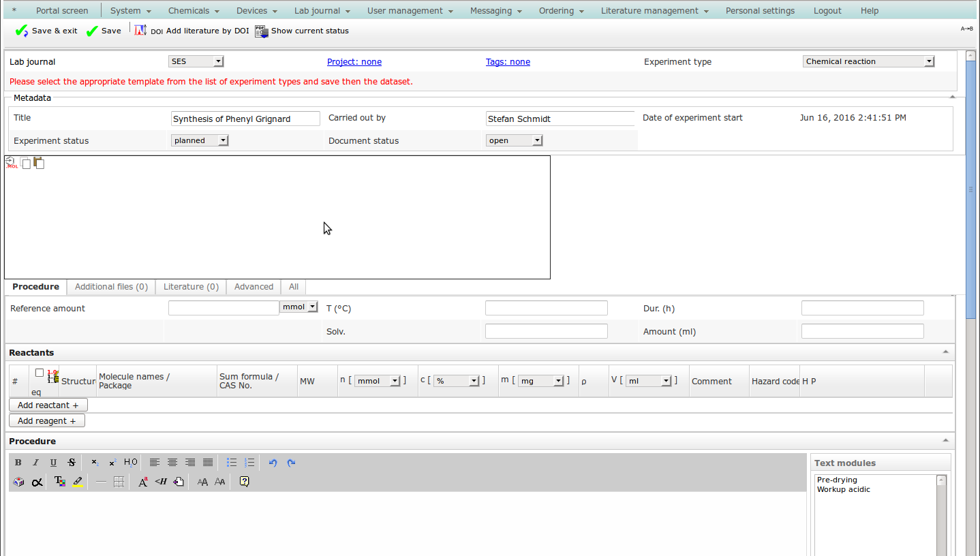Click the A-B icon at top right
This screenshot has width=980, height=556.
[x=966, y=29]
